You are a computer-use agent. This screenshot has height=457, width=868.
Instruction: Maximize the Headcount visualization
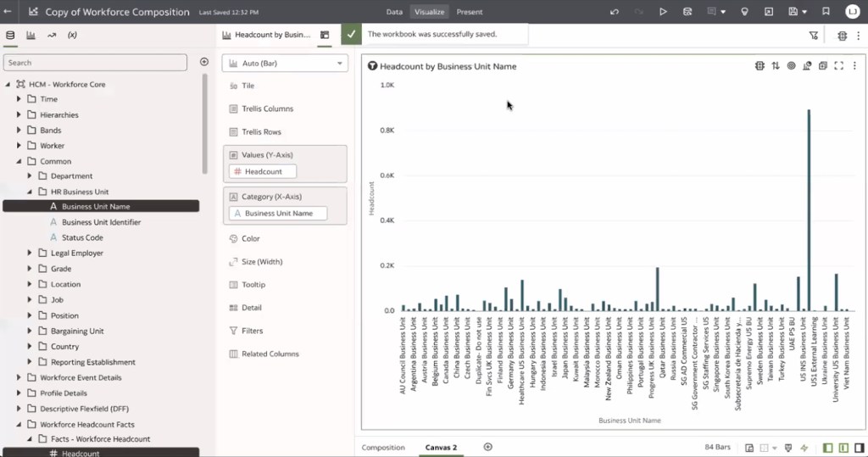(839, 66)
